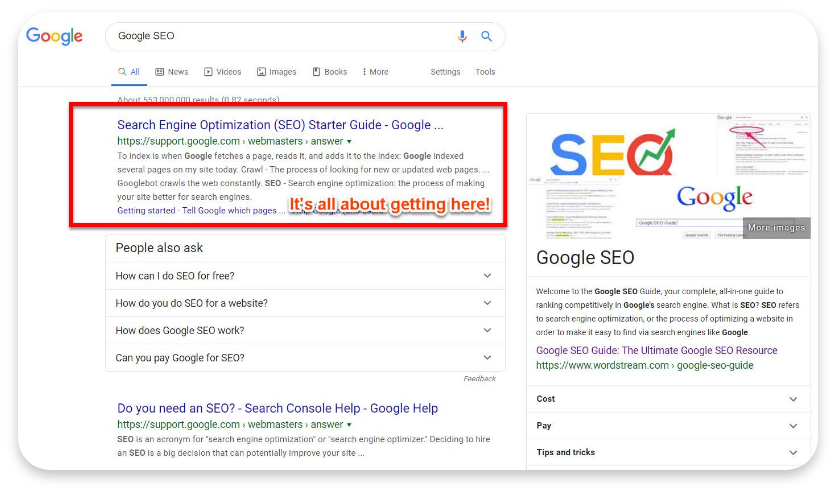Click the More images thumbnail button
The width and height of the screenshot is (836, 494).
(x=776, y=228)
